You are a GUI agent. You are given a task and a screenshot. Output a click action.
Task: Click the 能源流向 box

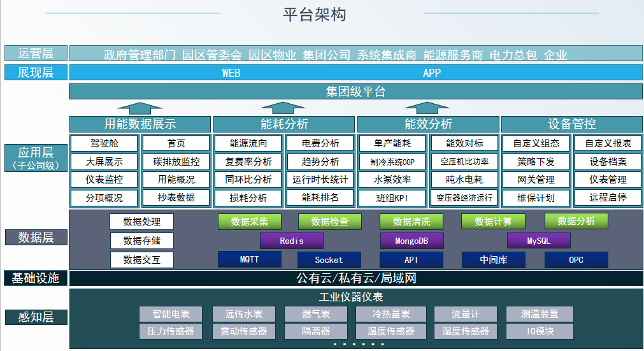[248, 143]
